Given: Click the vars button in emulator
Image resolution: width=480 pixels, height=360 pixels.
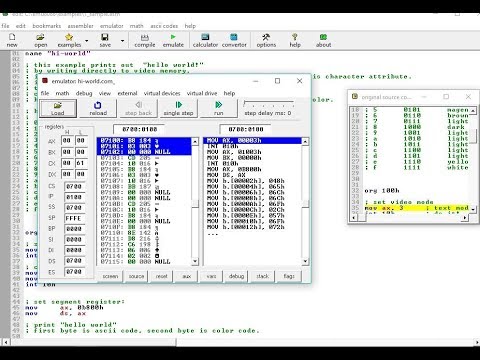Looking at the screenshot, I should coord(211,276).
